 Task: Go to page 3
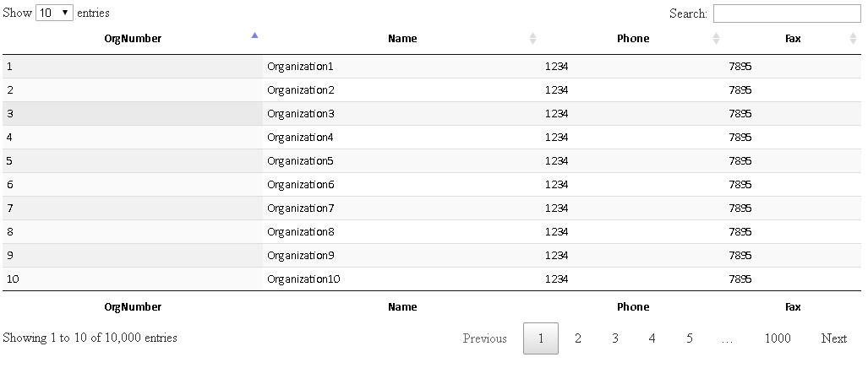[x=615, y=338]
